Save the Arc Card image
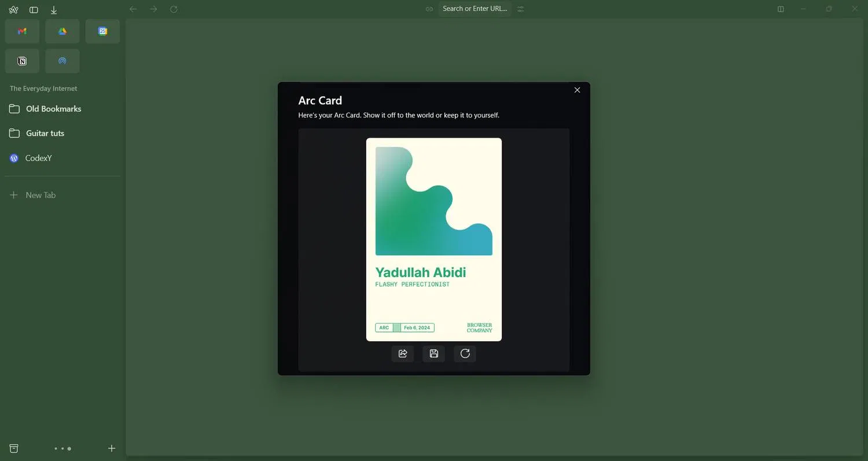Viewport: 868px width, 461px height. (434, 353)
